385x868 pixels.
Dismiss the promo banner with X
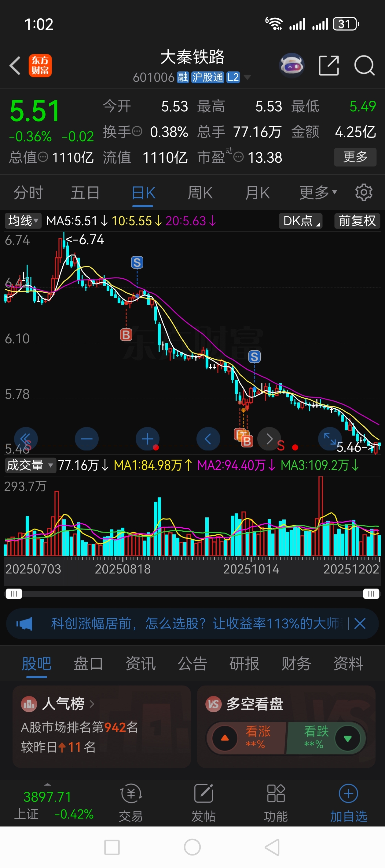point(360,624)
